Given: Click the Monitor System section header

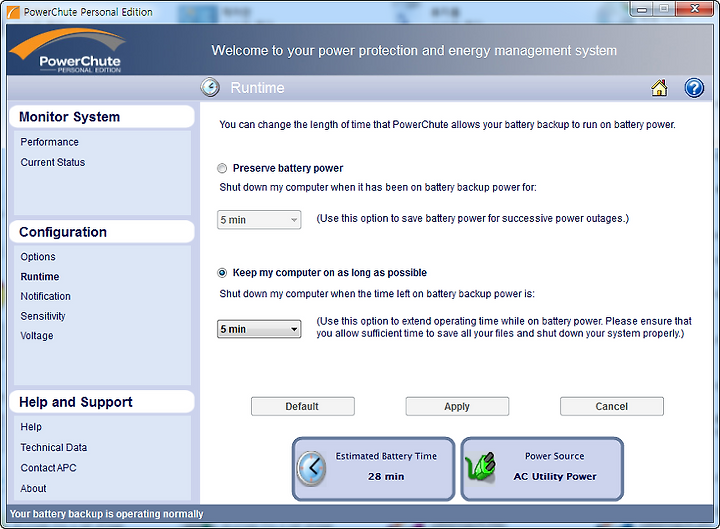Looking at the screenshot, I should tap(101, 117).
